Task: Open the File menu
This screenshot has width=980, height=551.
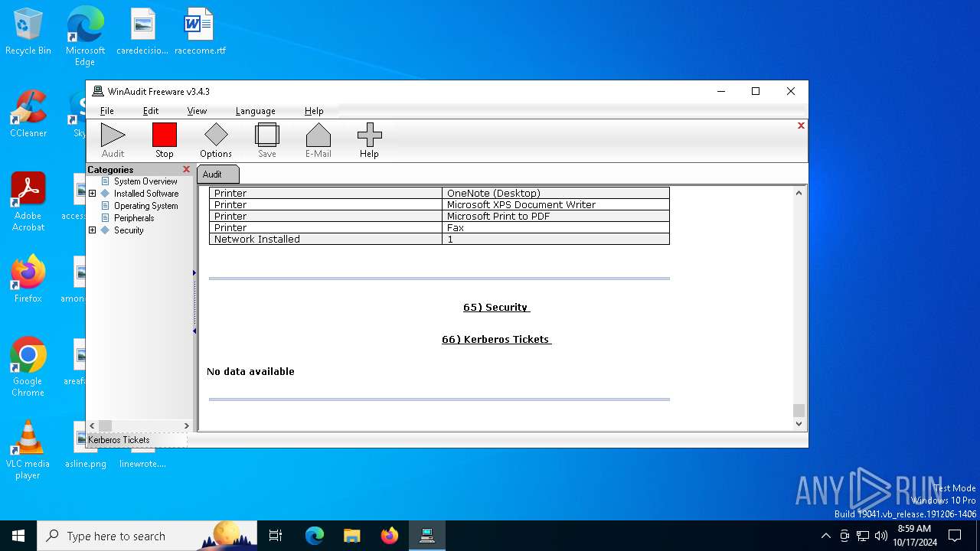Action: coord(107,111)
